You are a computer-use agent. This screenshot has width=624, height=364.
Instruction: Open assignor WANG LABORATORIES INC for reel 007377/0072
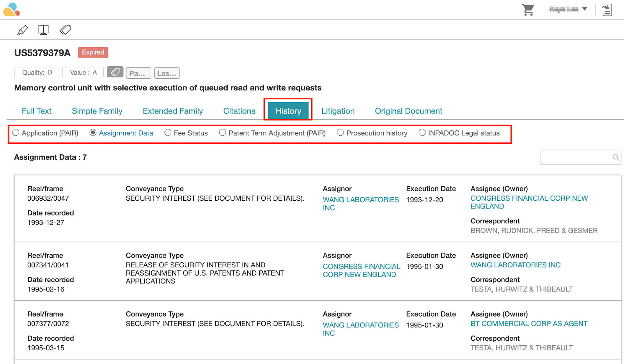[x=361, y=329]
